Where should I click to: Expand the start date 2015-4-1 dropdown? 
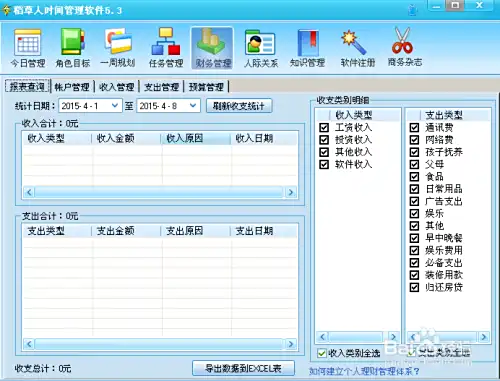[x=115, y=106]
